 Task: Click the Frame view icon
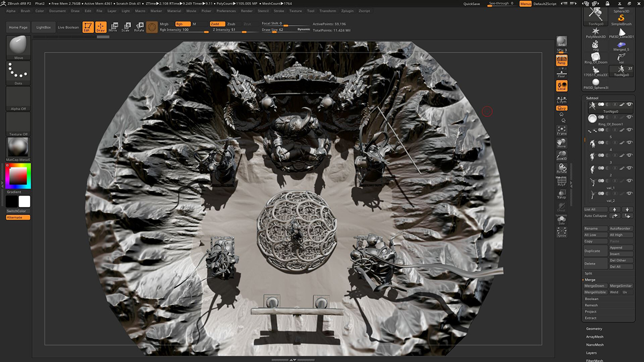[561, 130]
